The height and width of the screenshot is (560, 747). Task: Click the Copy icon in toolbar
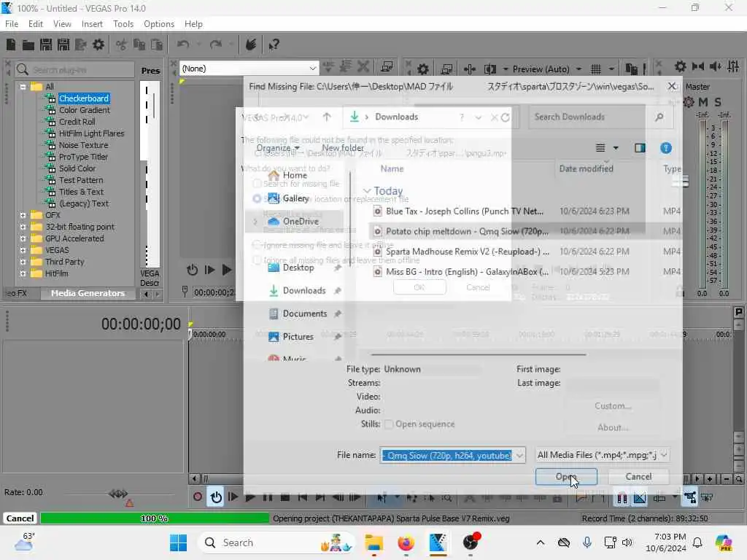[x=139, y=44]
